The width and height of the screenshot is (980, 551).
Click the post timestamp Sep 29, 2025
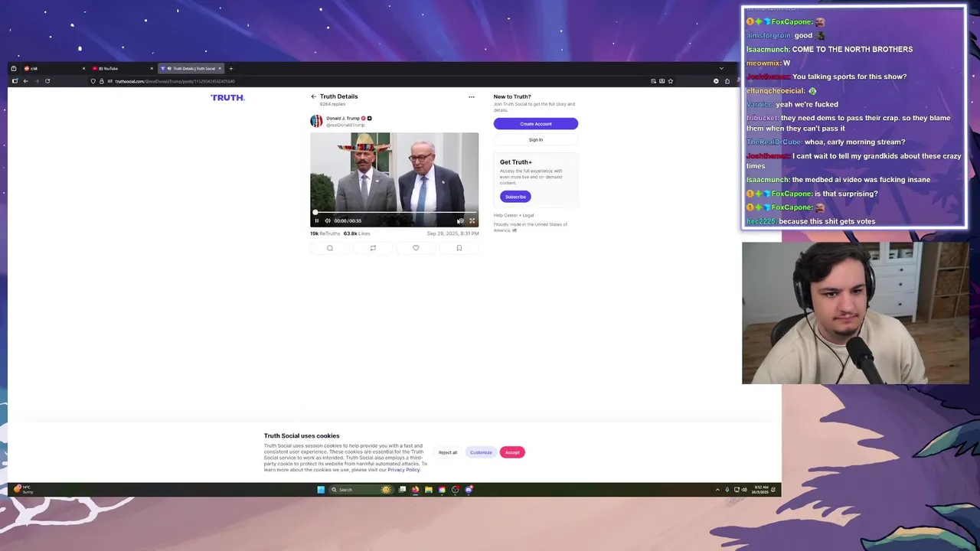pyautogui.click(x=452, y=233)
